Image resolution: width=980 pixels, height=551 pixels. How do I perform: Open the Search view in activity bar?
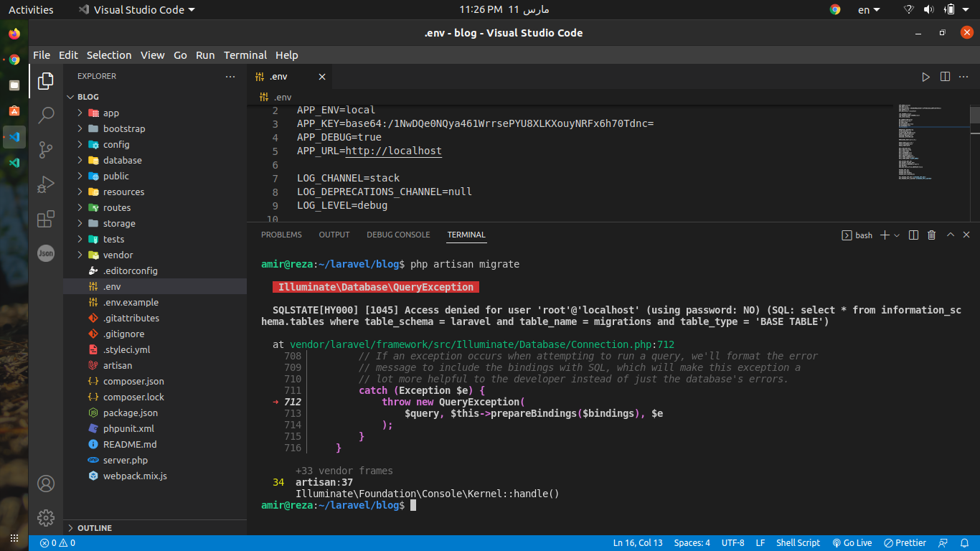(x=46, y=115)
